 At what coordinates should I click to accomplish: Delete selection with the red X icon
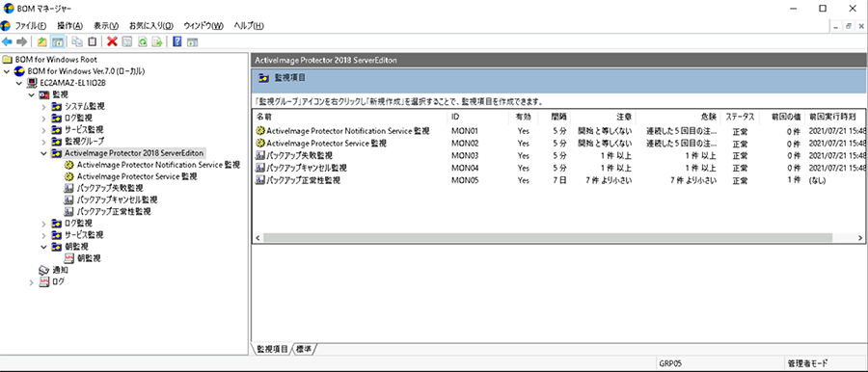[x=113, y=41]
